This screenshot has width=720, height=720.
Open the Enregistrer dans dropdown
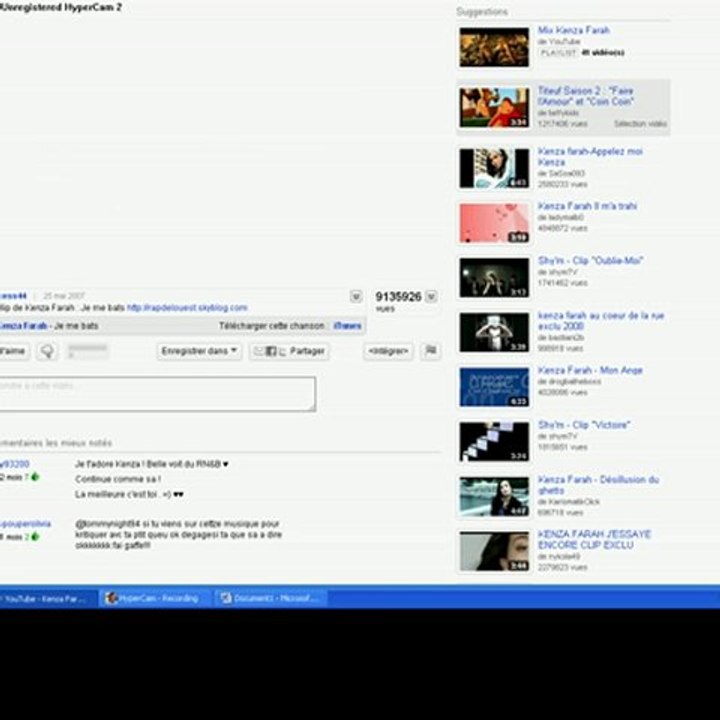pyautogui.click(x=199, y=351)
